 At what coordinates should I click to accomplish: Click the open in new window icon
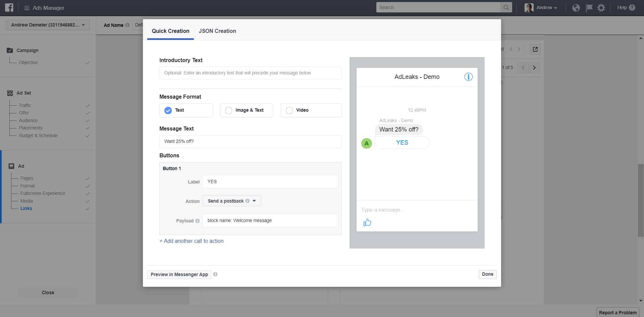tap(535, 49)
